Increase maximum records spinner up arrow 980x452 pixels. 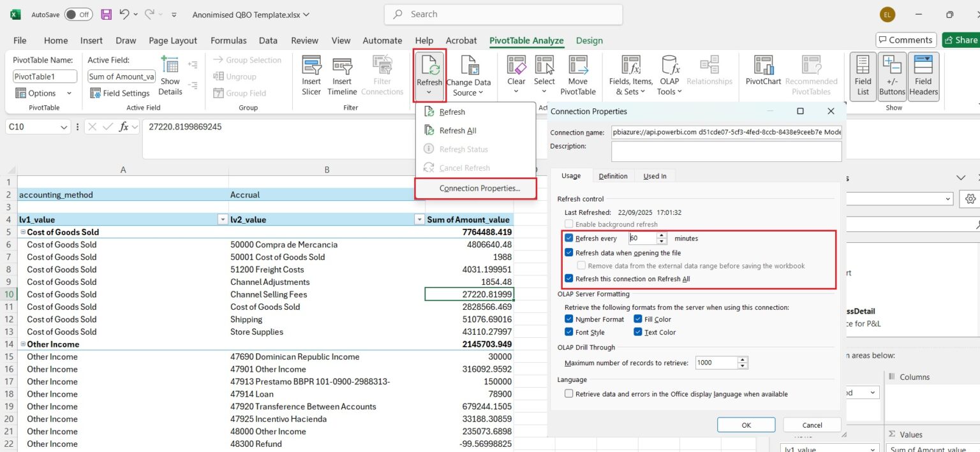(743, 360)
